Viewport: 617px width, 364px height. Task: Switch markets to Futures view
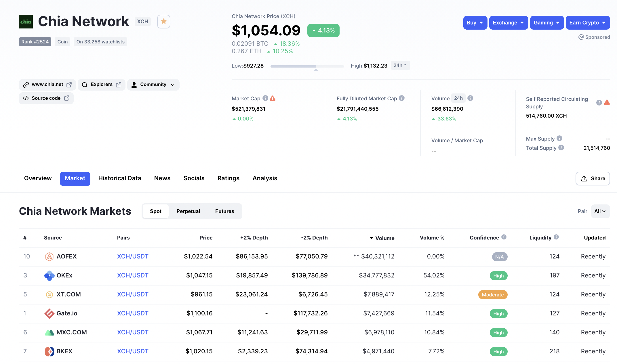[x=224, y=211]
